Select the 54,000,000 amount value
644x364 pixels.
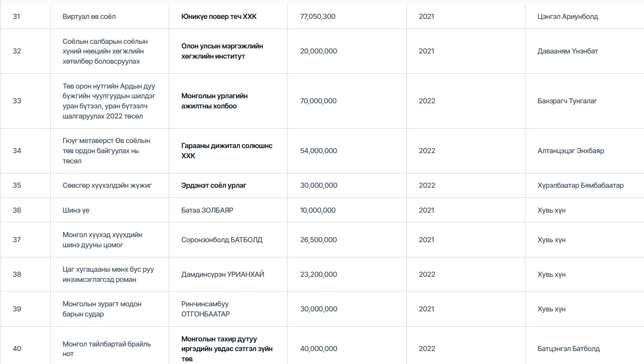tap(318, 151)
